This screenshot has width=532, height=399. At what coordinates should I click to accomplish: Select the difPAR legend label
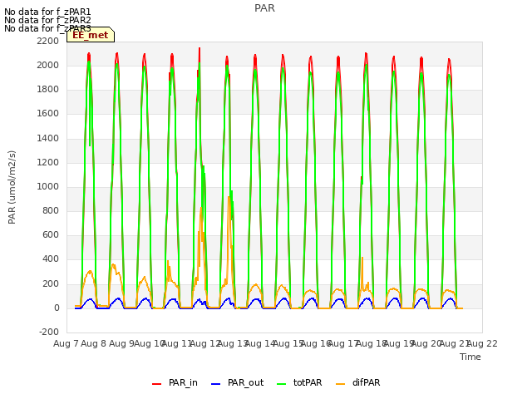click(366, 382)
